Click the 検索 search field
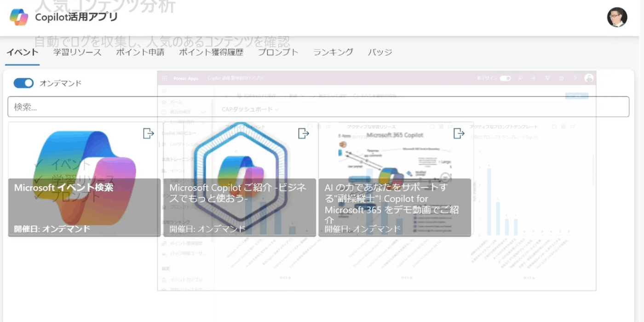Image resolution: width=644 pixels, height=322 pixels. coord(318,107)
